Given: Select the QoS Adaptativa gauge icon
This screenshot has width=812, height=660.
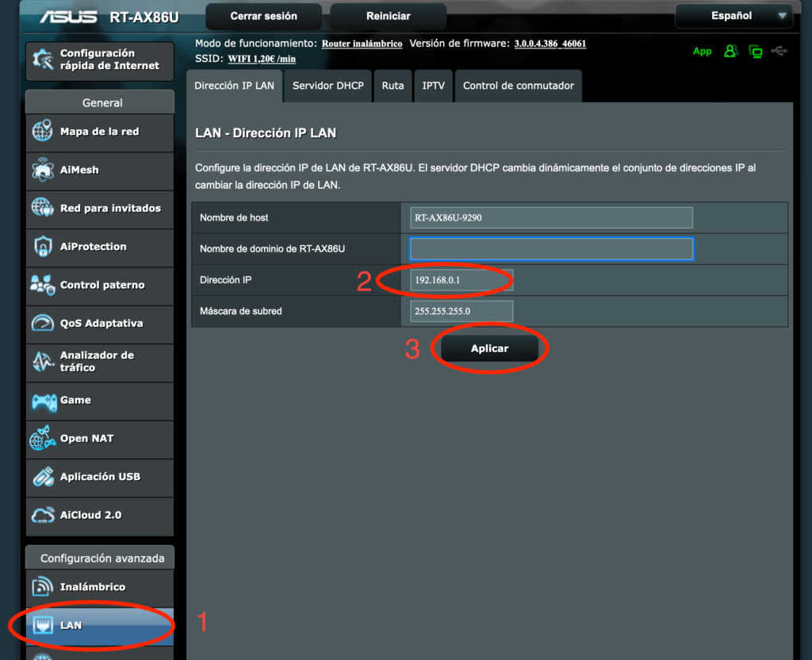Looking at the screenshot, I should (x=43, y=323).
